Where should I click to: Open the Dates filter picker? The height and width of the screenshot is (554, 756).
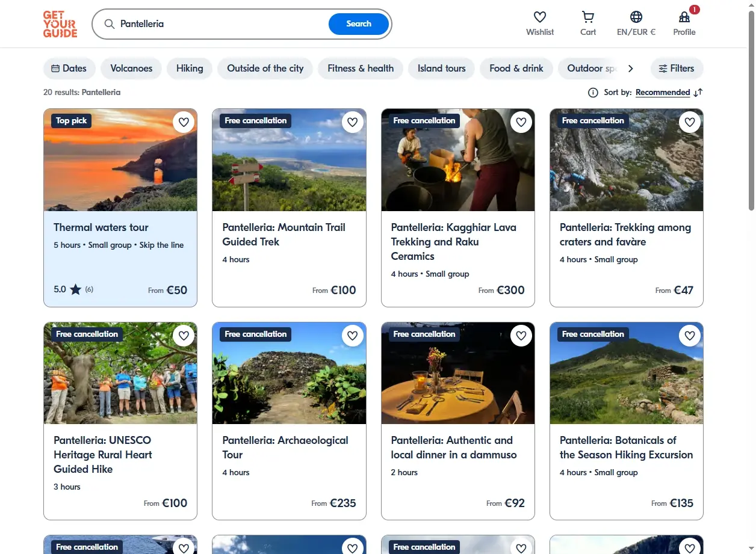(x=69, y=69)
